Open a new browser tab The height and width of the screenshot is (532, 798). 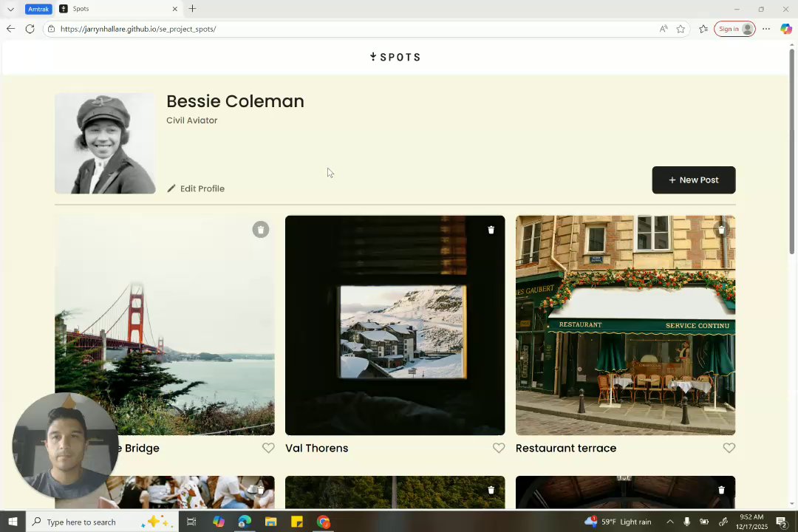tap(192, 9)
